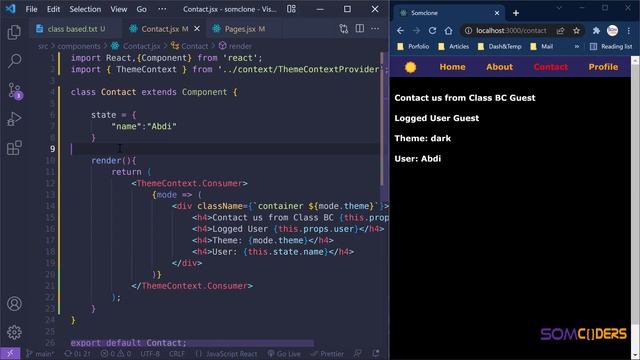Image resolution: width=640 pixels, height=360 pixels.
Task: Open the Chrome tab search chevron
Action: coord(559,8)
